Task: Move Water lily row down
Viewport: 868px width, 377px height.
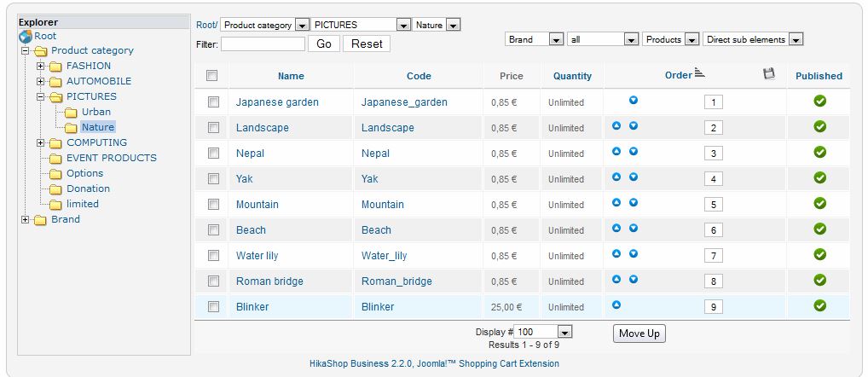Action: point(634,253)
